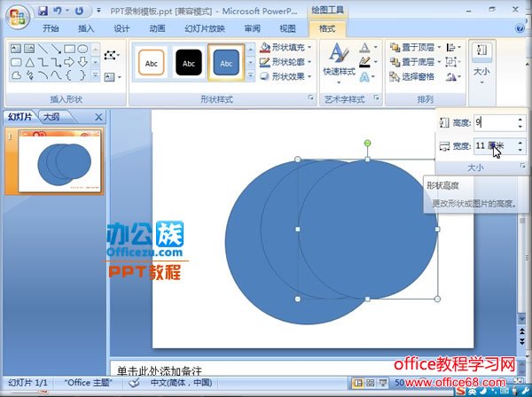The image size is (532, 397).
Task: Open the 视图 ribbon tab
Action: click(x=287, y=28)
